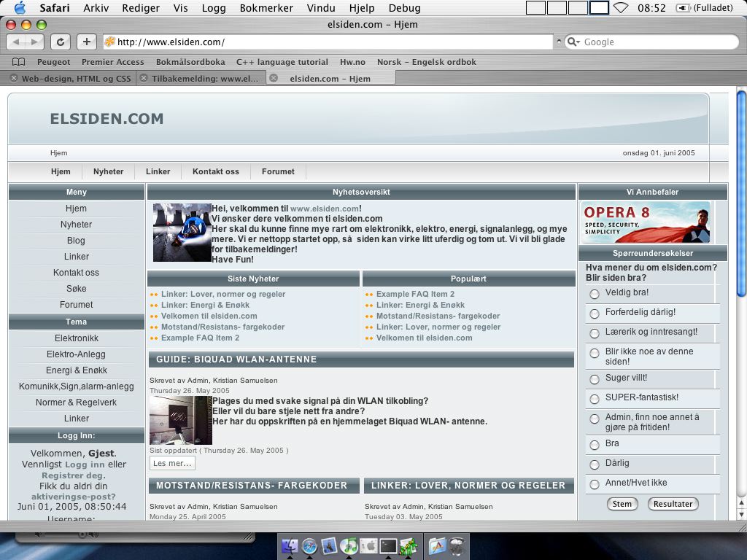Open the AirPort wireless status menu
This screenshot has height=560, width=747.
[x=620, y=7]
